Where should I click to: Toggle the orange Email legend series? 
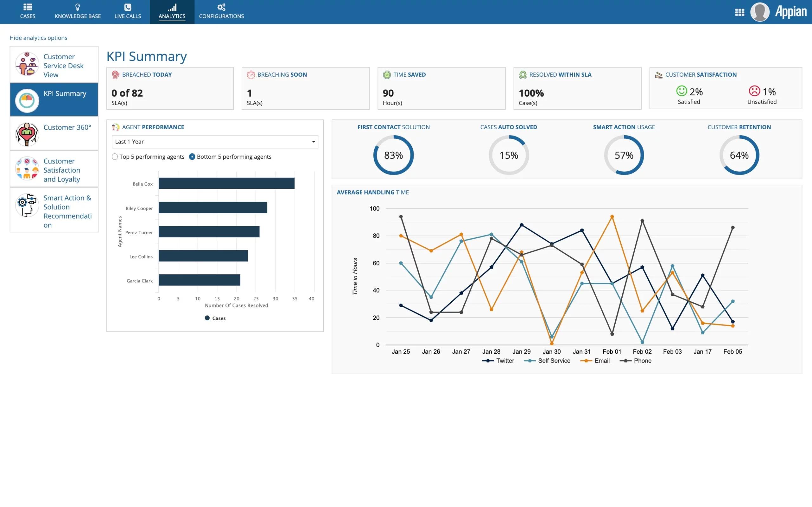(595, 361)
